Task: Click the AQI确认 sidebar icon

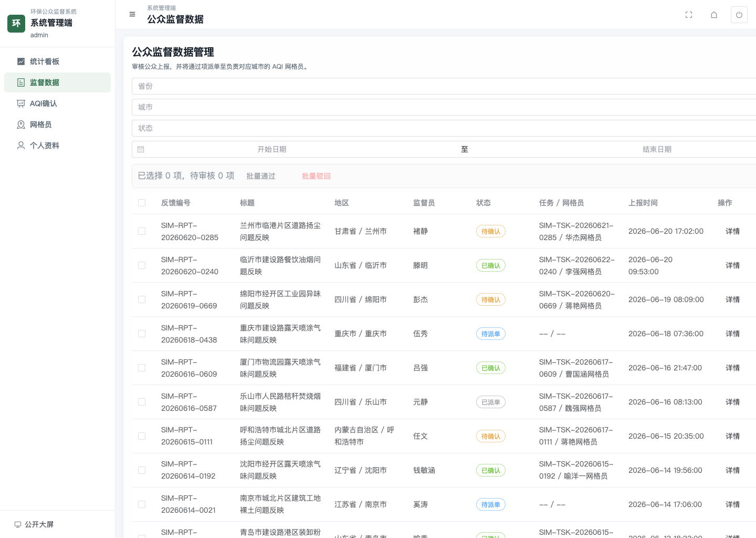Action: [x=21, y=104]
